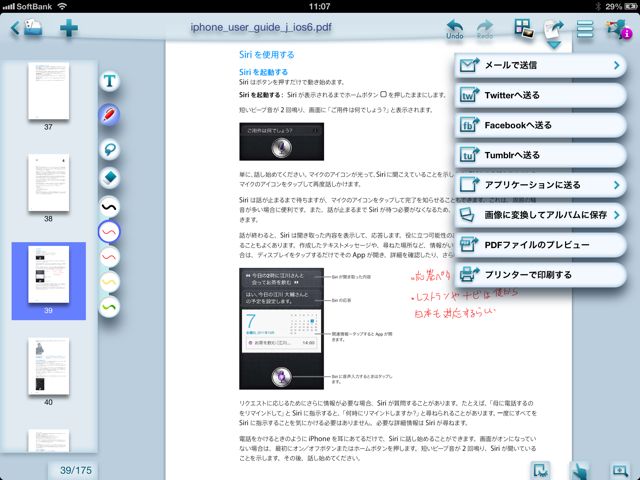
Task: Expand application send submenu chevron
Action: 617,185
